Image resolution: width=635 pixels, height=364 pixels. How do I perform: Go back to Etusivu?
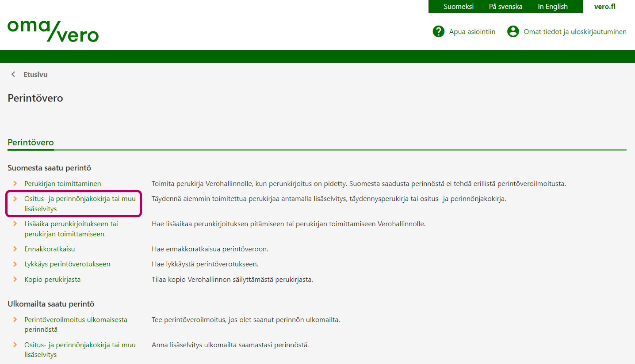(x=35, y=75)
